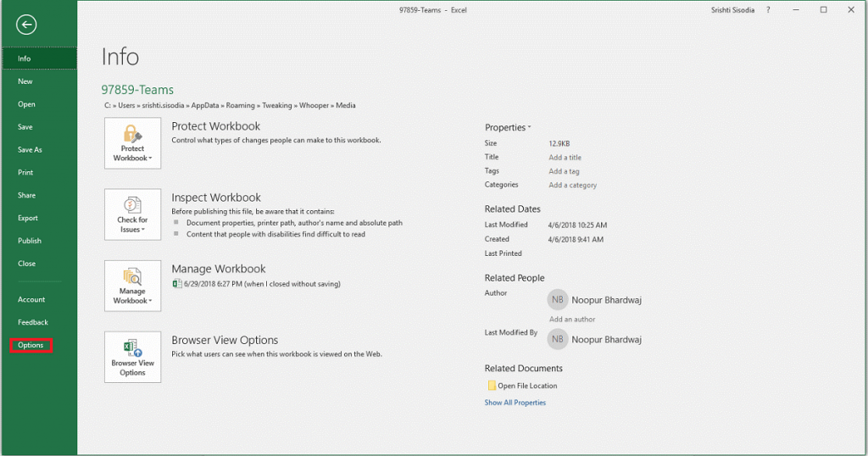This screenshot has width=868, height=456.
Task: Expand the Properties dropdown heading
Action: click(x=508, y=127)
